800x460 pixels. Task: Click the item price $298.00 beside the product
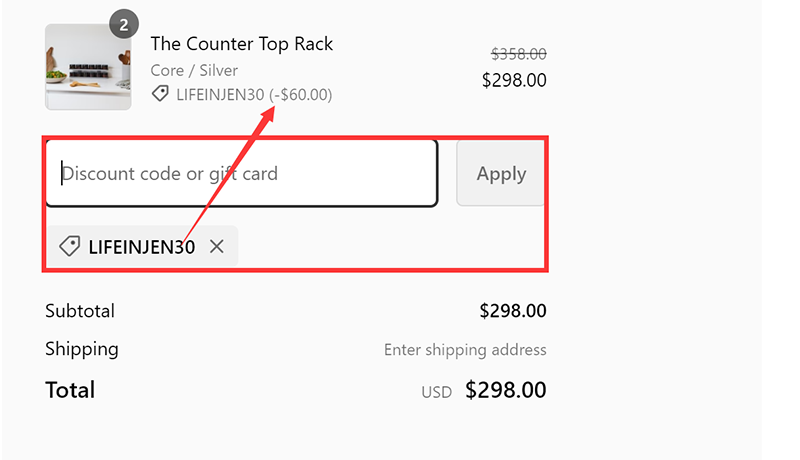click(514, 80)
